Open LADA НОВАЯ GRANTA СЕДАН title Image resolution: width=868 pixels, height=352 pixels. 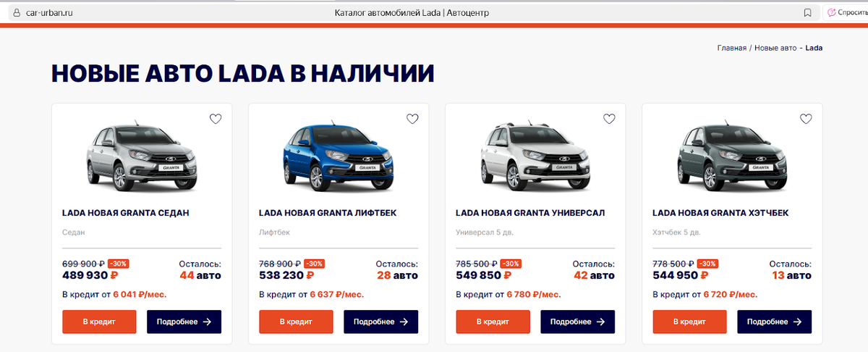pos(126,213)
